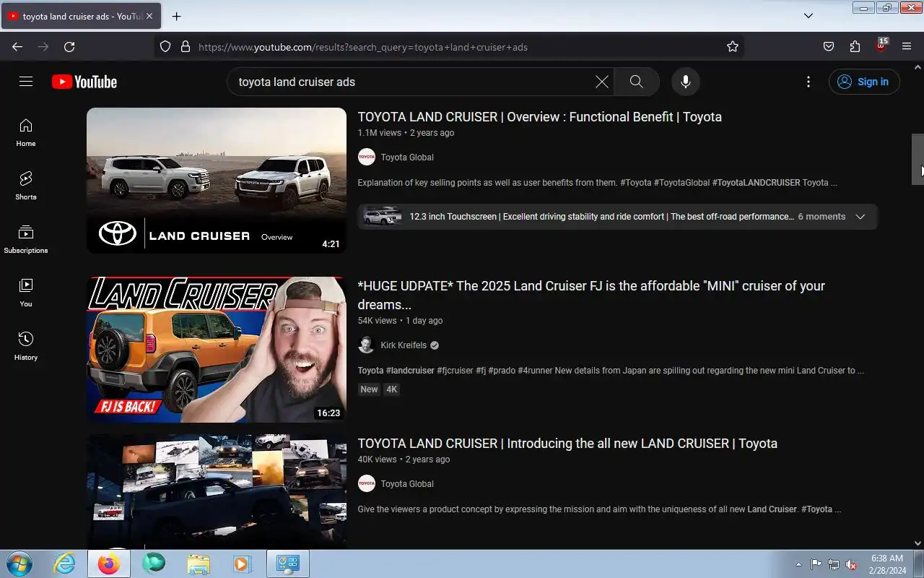Reload the page
This screenshot has height=578, width=924.
coord(69,47)
